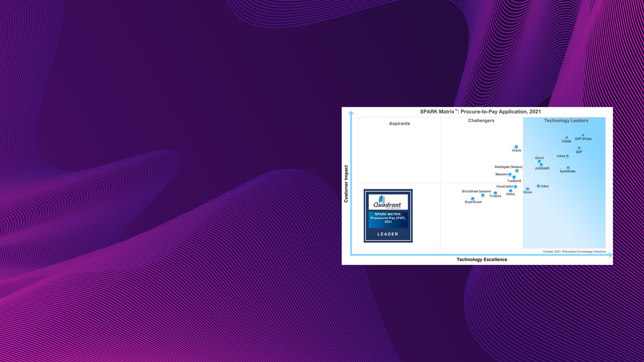
Task: Click the Basware label
Action: pos(502,174)
